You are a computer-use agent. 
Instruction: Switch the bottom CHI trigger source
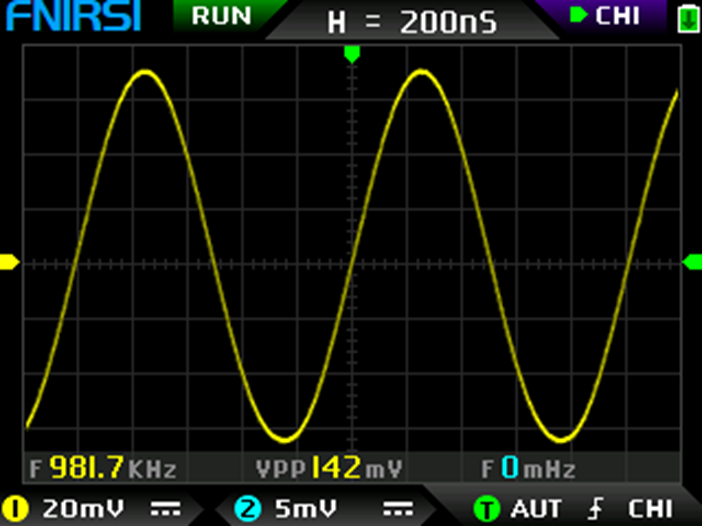point(649,508)
